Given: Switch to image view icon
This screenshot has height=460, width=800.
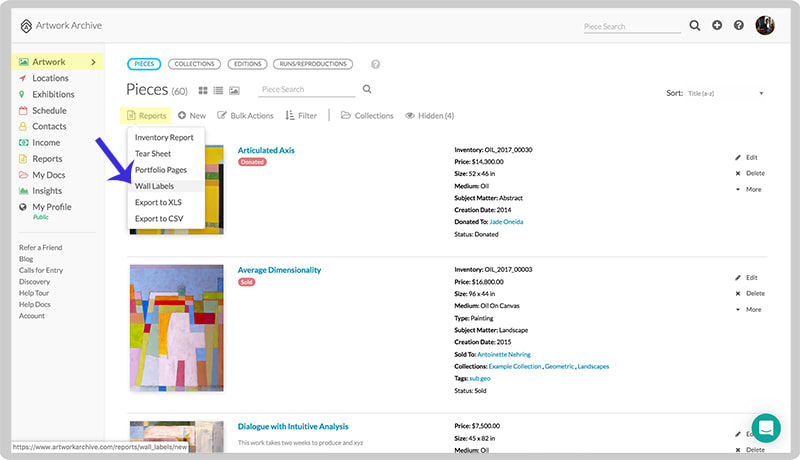Looking at the screenshot, I should (x=235, y=91).
